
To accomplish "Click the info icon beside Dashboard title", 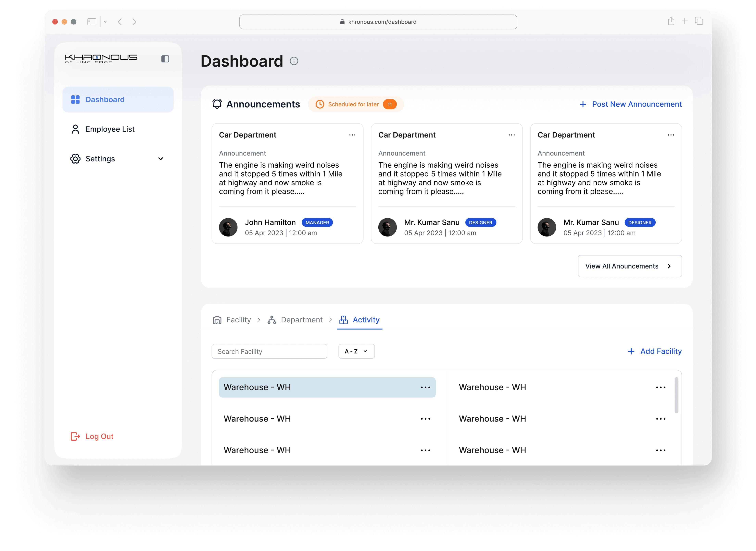I will (x=294, y=61).
